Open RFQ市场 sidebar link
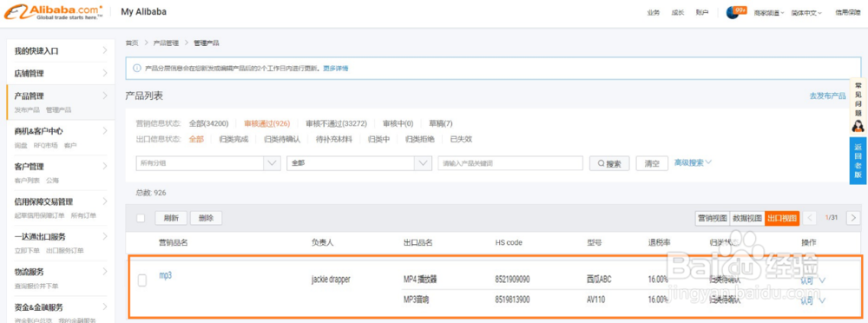Viewport: 868px width, 323px height. coord(45,145)
